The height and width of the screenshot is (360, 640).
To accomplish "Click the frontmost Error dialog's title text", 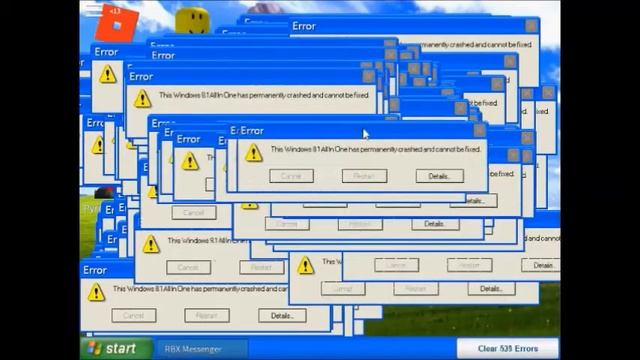I will tap(252, 131).
